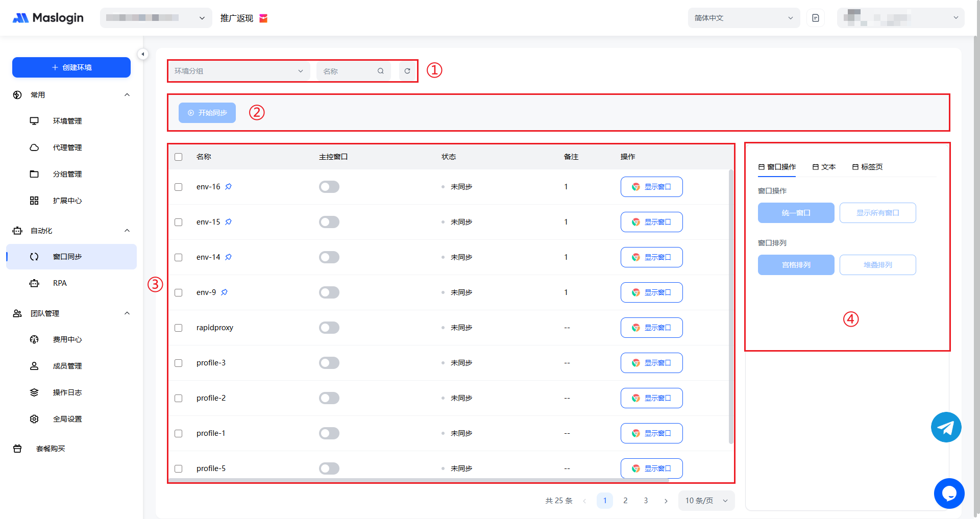
Task: Click the document icon in top bar
Action: (816, 18)
